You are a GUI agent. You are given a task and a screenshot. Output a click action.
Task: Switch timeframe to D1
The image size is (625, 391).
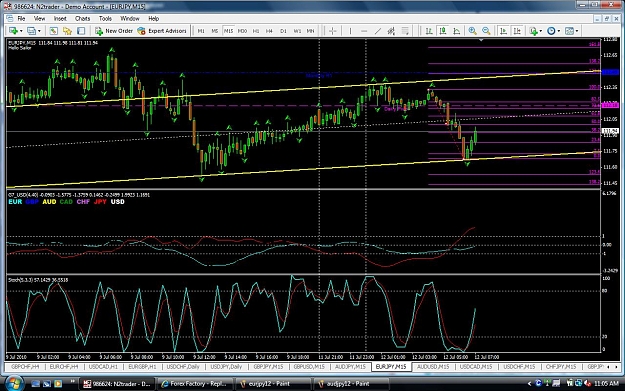point(283,31)
